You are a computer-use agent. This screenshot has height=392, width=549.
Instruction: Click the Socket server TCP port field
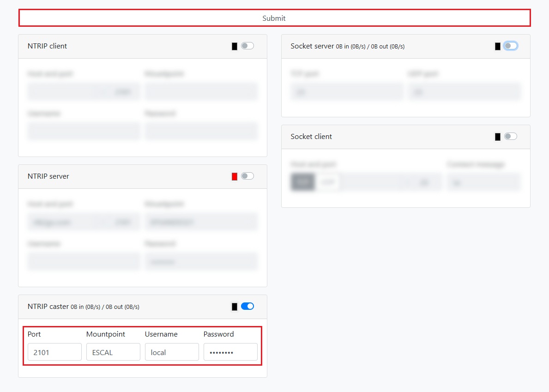347,92
